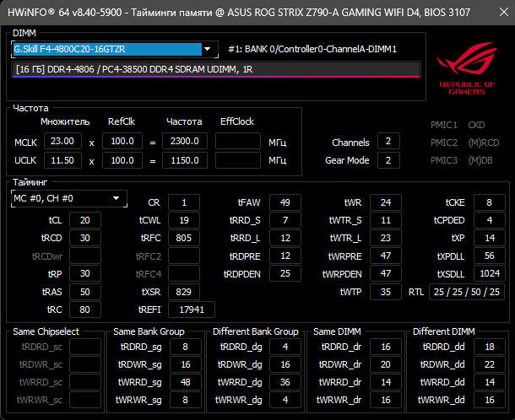Click the Gear Mode value field

388,160
